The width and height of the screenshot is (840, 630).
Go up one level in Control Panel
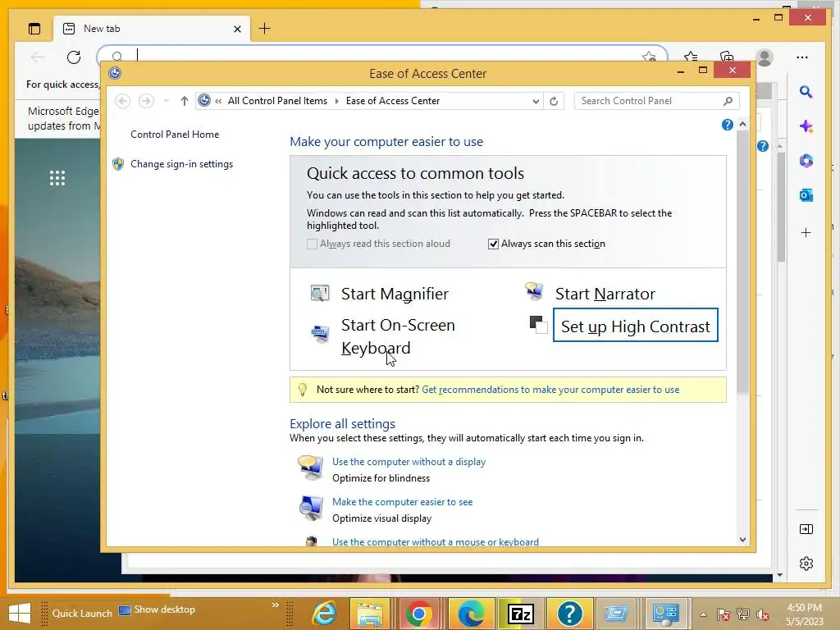tap(185, 101)
